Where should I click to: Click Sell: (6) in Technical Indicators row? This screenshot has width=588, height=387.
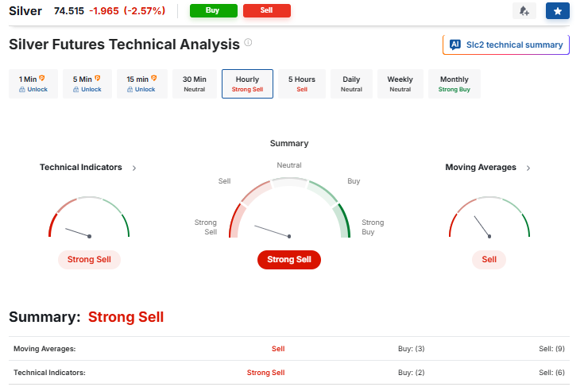coord(551,373)
